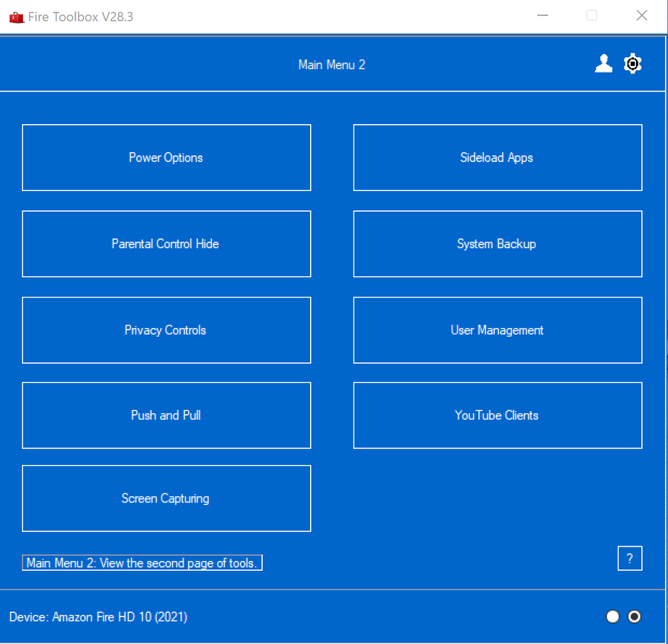The height and width of the screenshot is (644, 668).
Task: Select the second page radio button
Action: pos(634,617)
